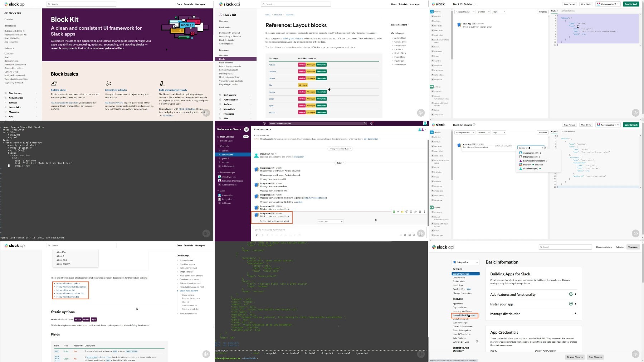This screenshot has width=644, height=362.
Task: Open add reaction picker on hovered message
Action: (x=406, y=212)
